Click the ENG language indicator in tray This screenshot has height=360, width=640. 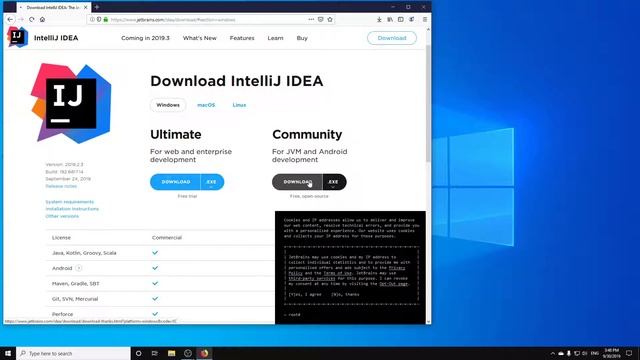[x=595, y=353]
